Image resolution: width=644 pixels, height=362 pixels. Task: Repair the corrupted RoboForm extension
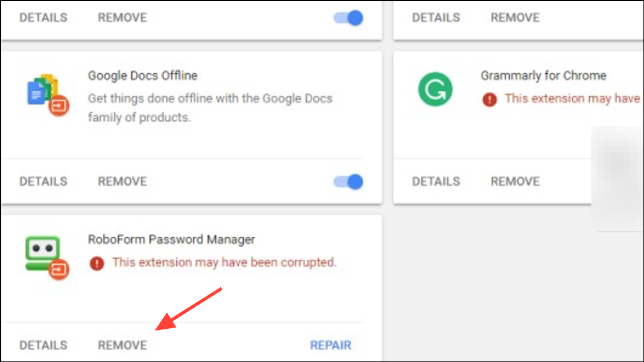click(331, 345)
